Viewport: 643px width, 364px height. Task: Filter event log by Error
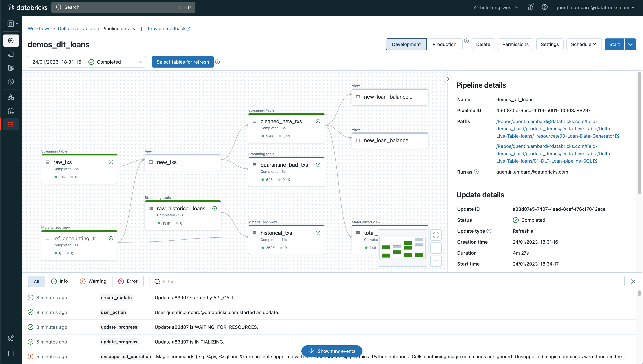(x=128, y=281)
